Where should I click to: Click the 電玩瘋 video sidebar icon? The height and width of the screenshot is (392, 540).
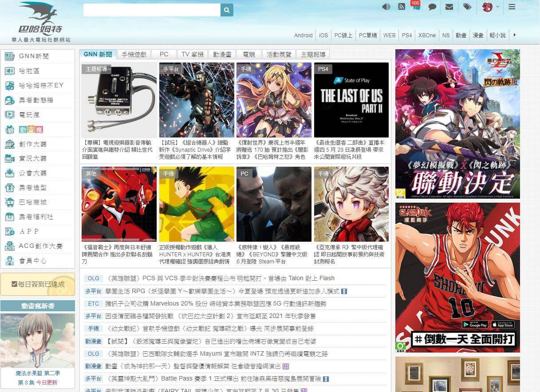point(9,114)
